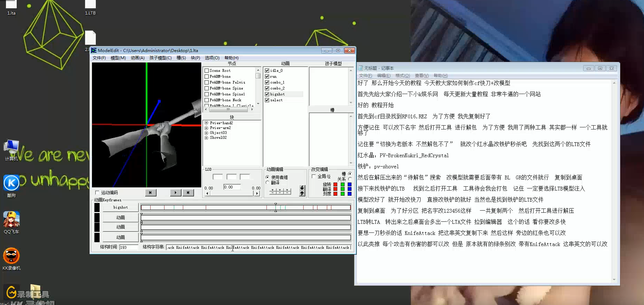Expand the Fview-arm2 tree node
This screenshot has height=305, width=644.
(206, 128)
